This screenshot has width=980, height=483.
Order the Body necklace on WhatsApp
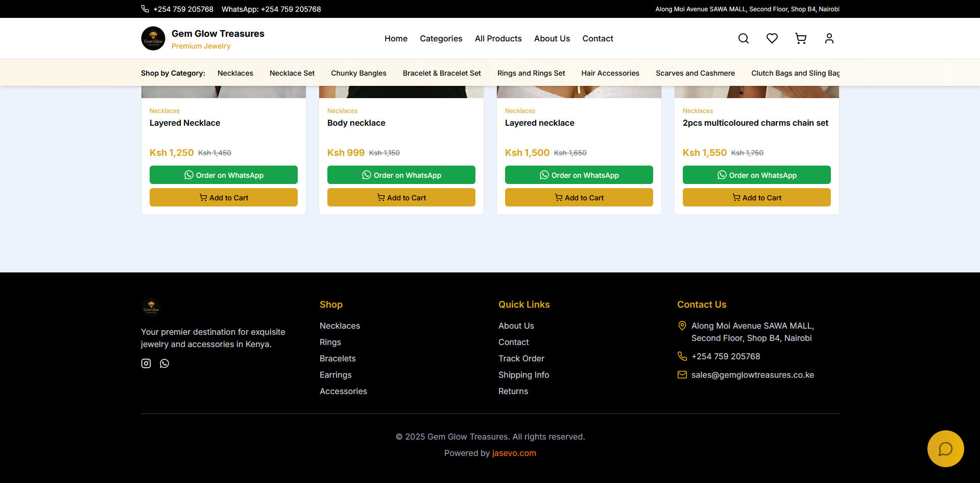[x=401, y=175]
